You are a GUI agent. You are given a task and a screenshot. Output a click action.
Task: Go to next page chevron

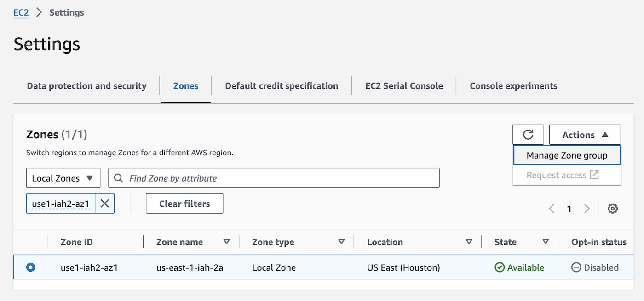click(586, 209)
